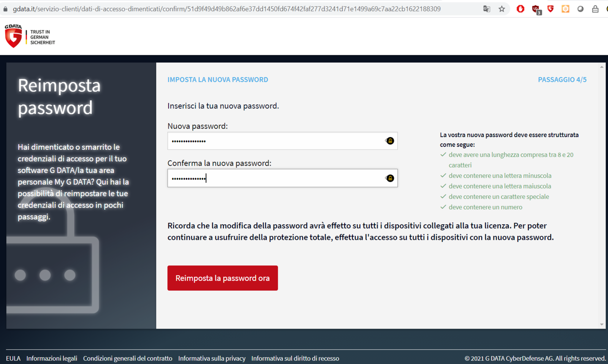This screenshot has width=608, height=364.
Task: Click the site security lock in address bar
Action: [5, 9]
